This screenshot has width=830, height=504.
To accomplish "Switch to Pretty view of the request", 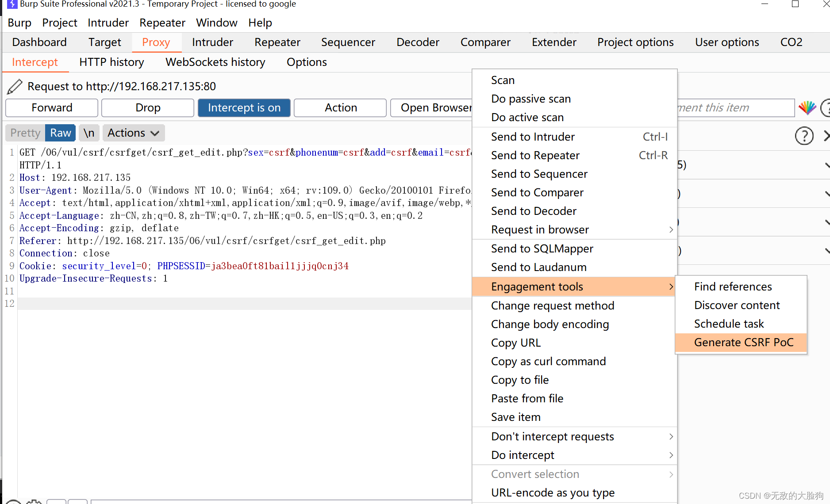I will pos(25,133).
